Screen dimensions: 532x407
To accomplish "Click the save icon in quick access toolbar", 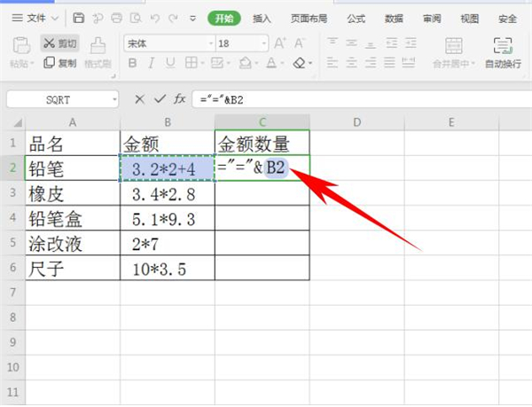I will tap(79, 18).
